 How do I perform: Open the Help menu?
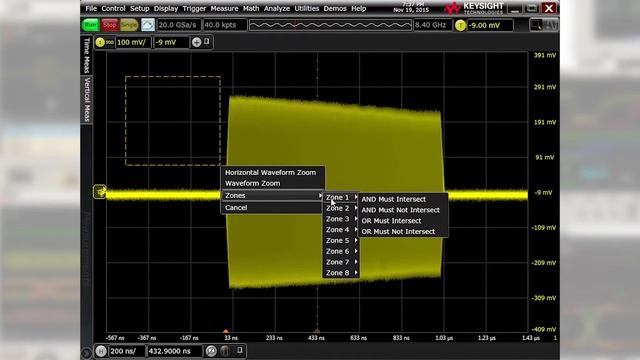(x=358, y=9)
